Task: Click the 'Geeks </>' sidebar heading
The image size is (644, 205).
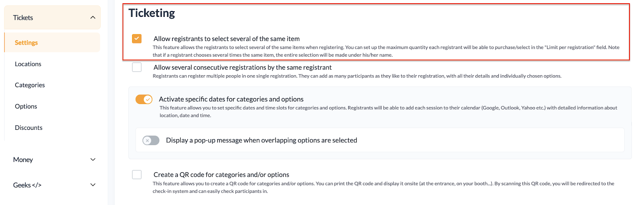Action: [x=27, y=185]
